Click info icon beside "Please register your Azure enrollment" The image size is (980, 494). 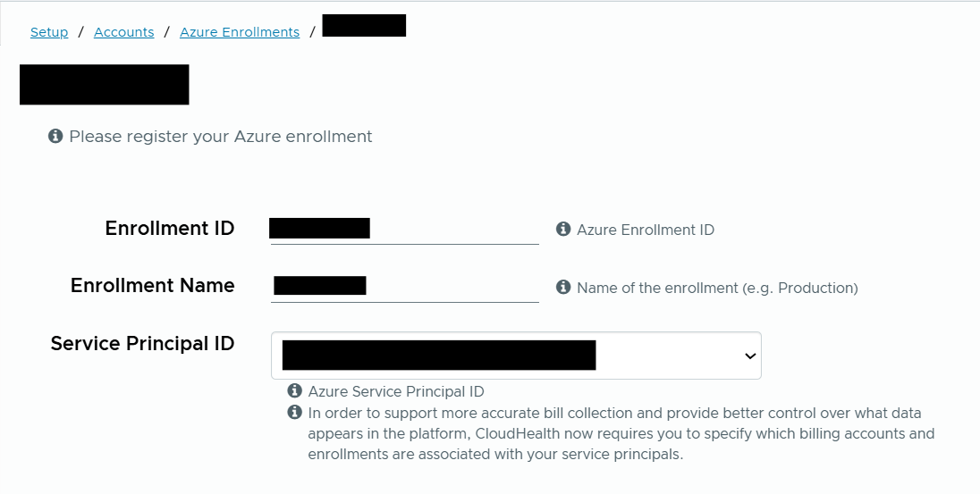tap(55, 137)
